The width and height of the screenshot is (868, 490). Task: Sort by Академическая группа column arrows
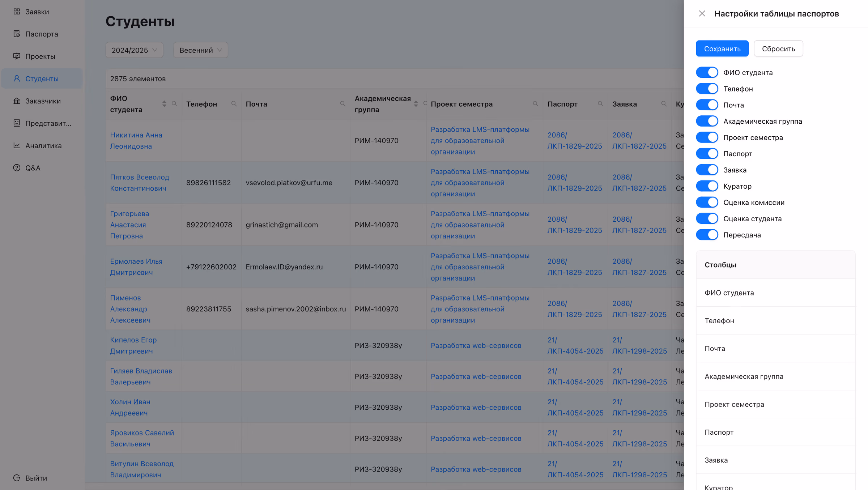coord(416,104)
